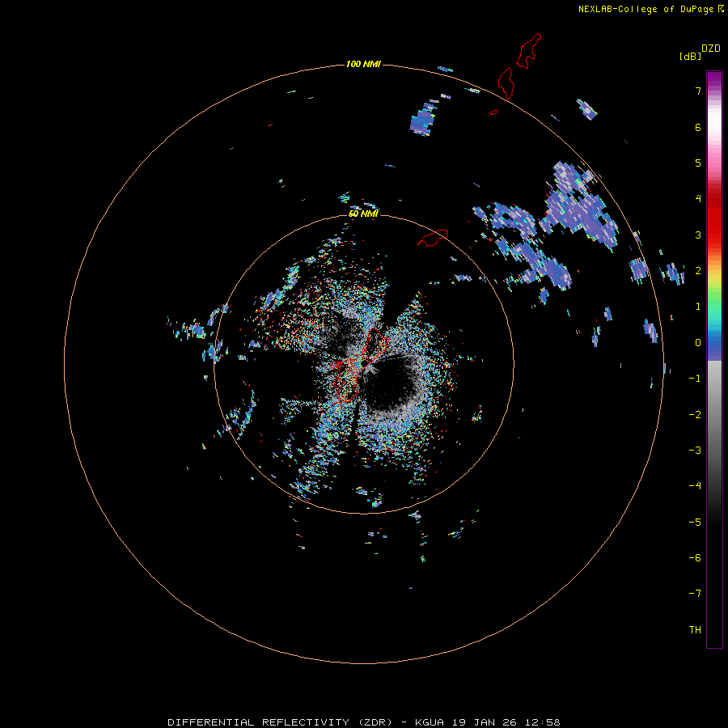Select the 5 value on the color scale
The width and height of the screenshot is (728, 728).
tap(698, 163)
